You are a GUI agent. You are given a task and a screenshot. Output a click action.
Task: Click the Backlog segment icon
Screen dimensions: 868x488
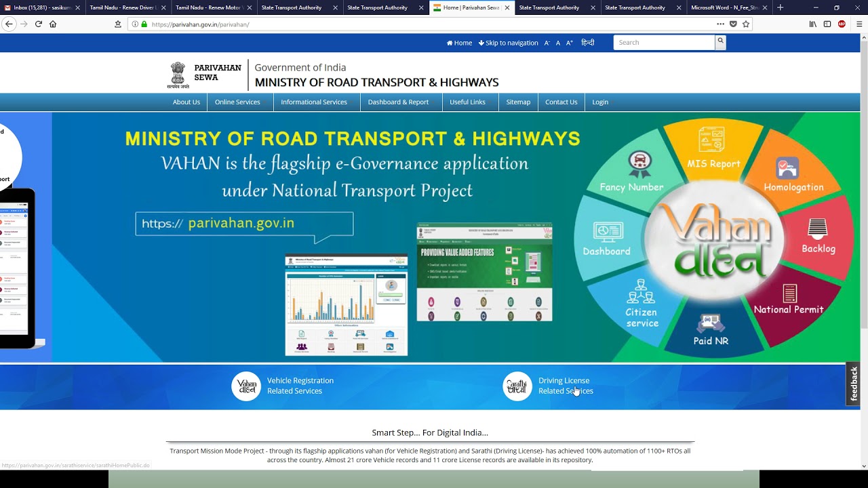(x=818, y=228)
